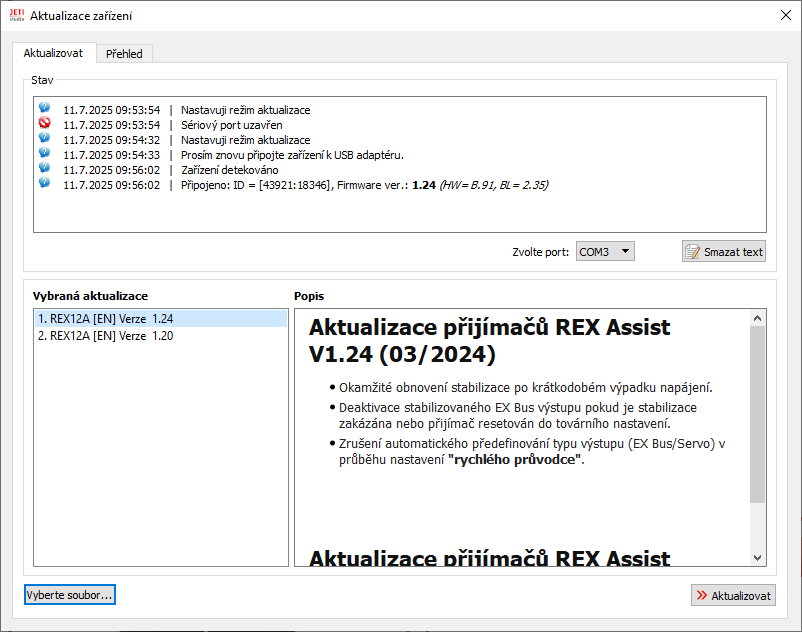Click scroll up arrow in Popis panel

(x=758, y=318)
